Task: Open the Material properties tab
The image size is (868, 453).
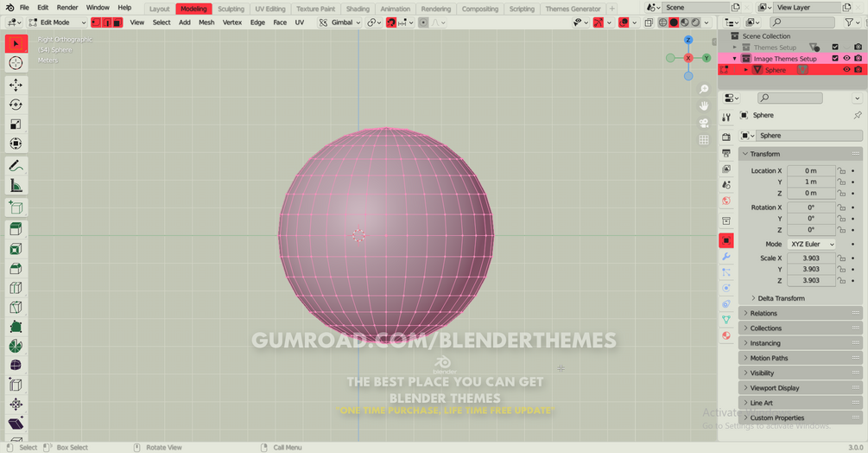Action: pyautogui.click(x=726, y=335)
